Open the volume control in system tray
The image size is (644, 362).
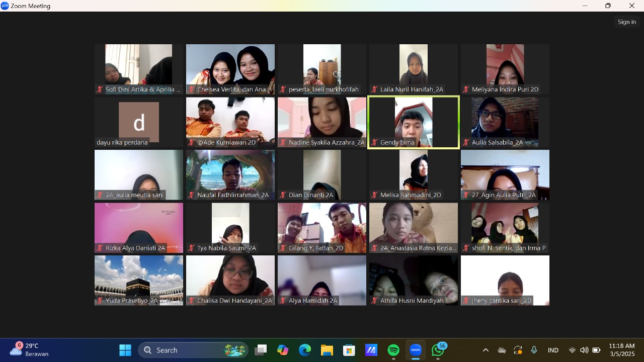click(x=584, y=350)
